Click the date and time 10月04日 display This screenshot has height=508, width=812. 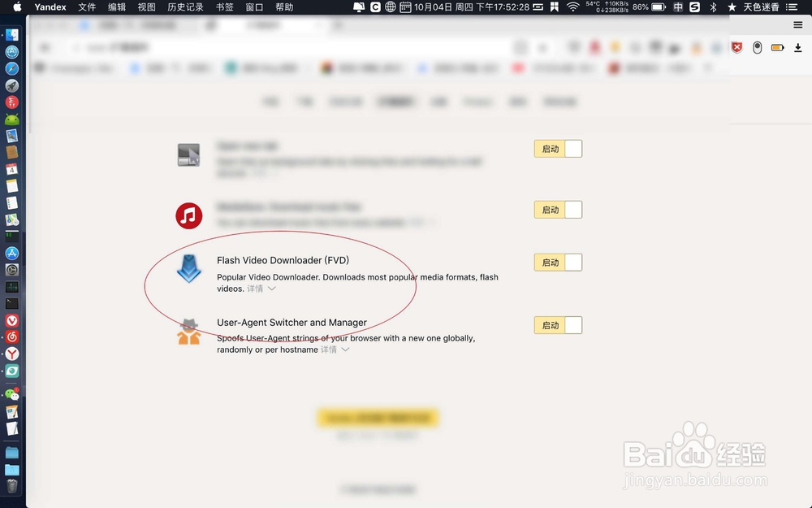471,7
